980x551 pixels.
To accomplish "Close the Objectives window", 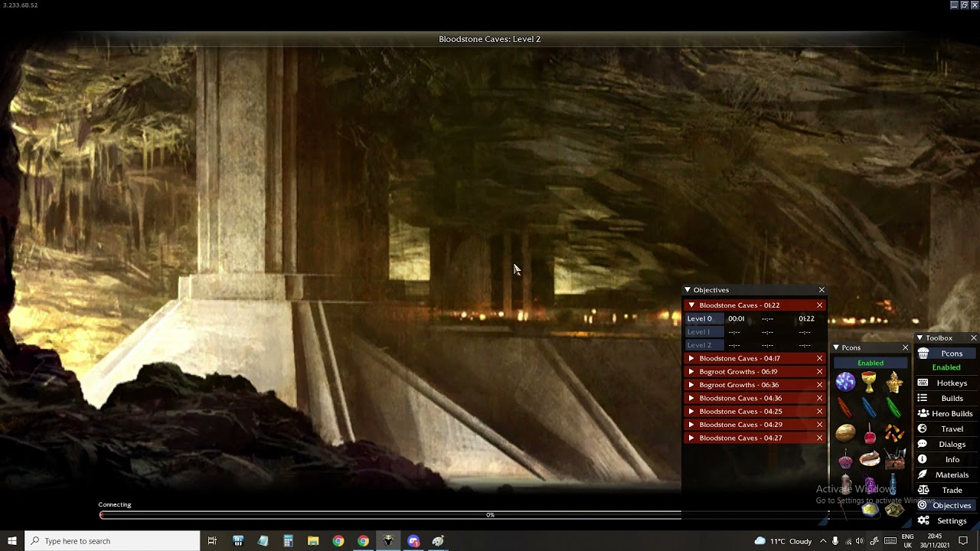I will coord(822,290).
